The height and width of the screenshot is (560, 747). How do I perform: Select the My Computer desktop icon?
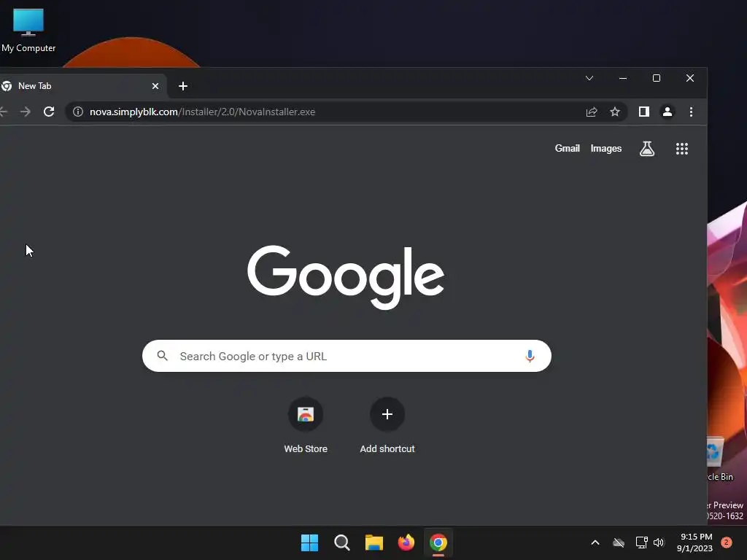(x=28, y=30)
